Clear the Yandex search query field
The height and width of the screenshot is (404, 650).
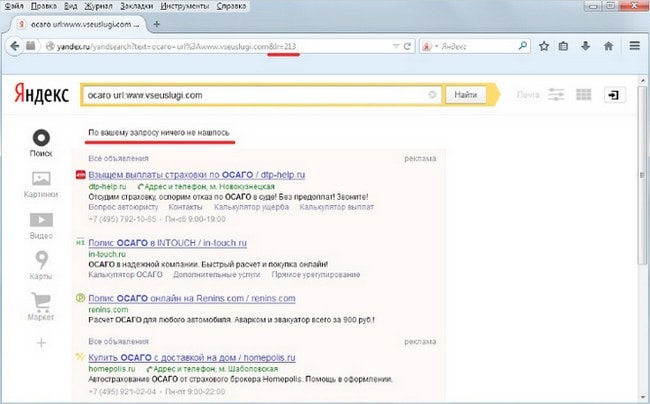pos(432,95)
